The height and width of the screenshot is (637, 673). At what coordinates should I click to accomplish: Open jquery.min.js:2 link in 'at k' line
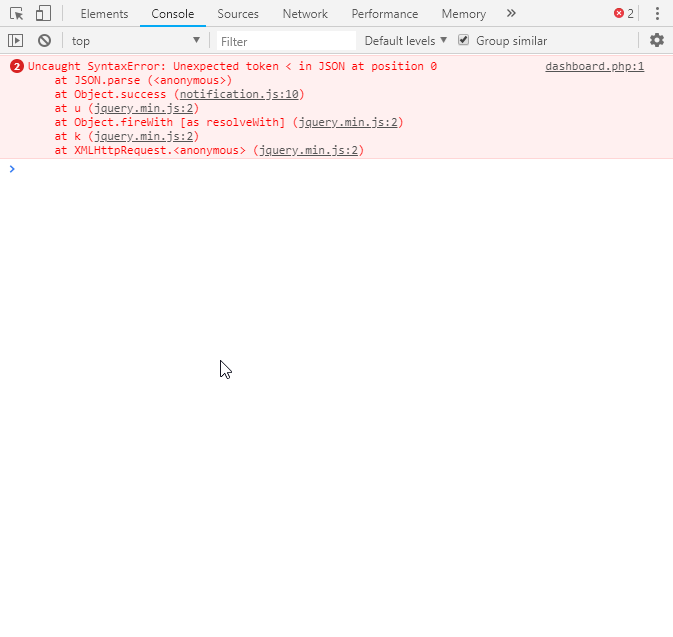tap(143, 136)
